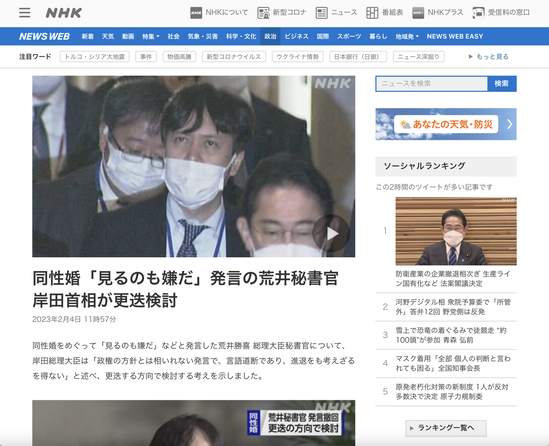Focus the ニュースを検索 search field
The height and width of the screenshot is (446, 549).
pyautogui.click(x=432, y=84)
